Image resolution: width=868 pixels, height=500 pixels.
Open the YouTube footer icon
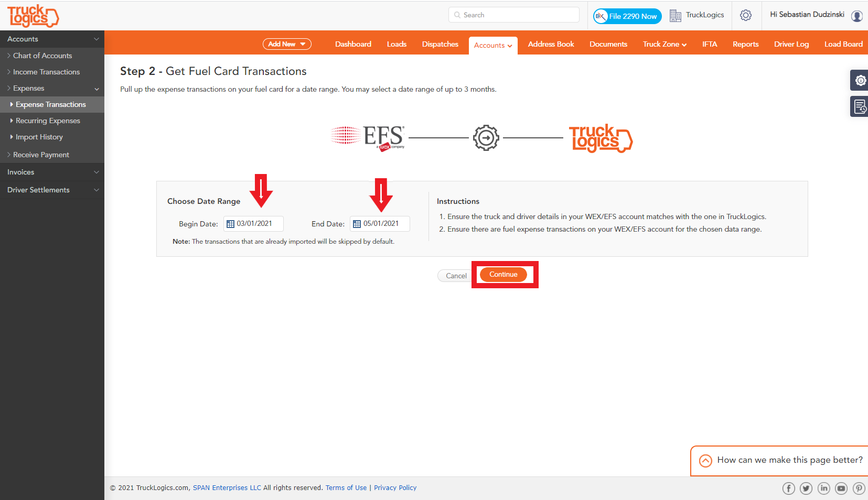point(841,488)
